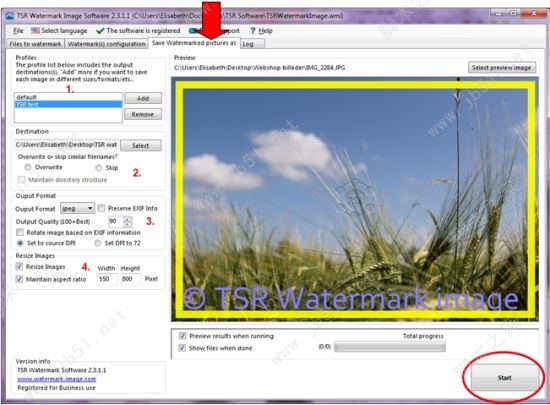550x405 pixels.
Task: Choose the Skip radio option
Action: pyautogui.click(x=99, y=168)
